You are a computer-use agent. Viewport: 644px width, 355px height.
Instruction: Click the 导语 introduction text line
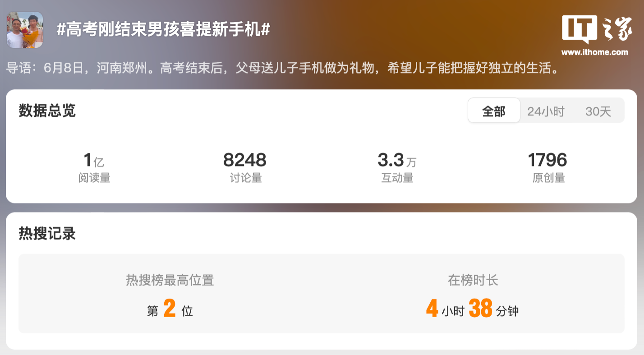tap(283, 69)
